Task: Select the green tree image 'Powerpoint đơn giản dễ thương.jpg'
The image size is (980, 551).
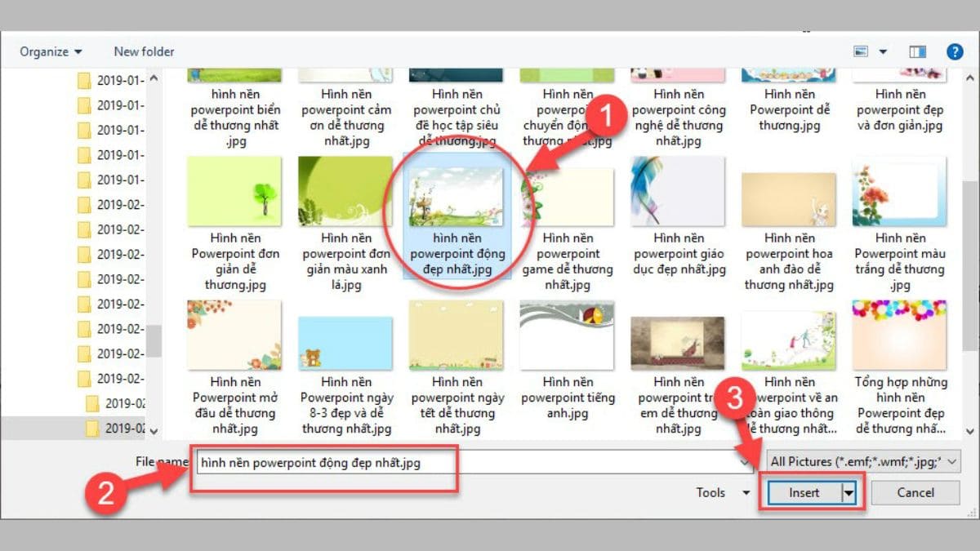Action: click(235, 224)
